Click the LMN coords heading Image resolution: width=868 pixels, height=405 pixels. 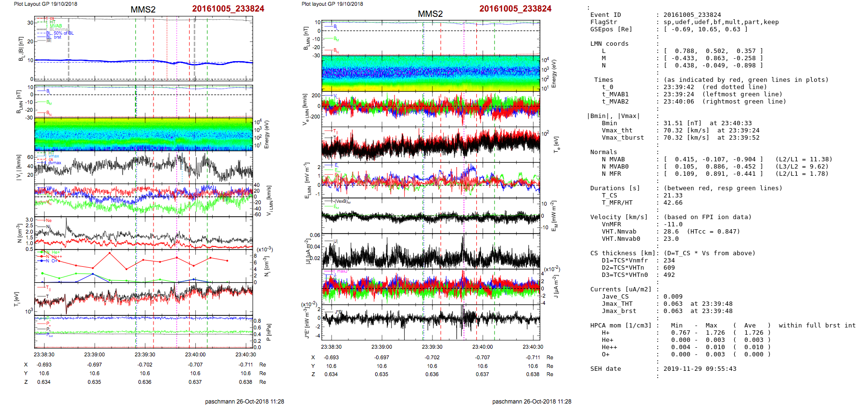click(x=609, y=44)
